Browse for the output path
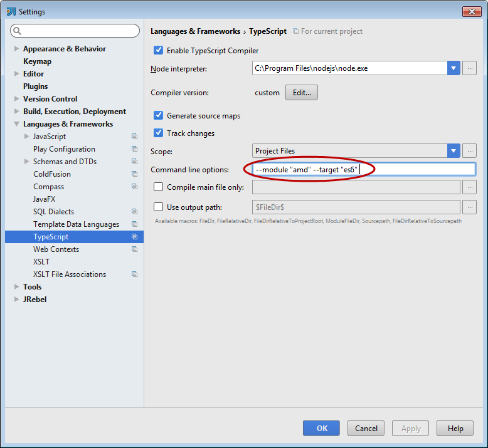This screenshot has height=448, width=488. pos(469,207)
